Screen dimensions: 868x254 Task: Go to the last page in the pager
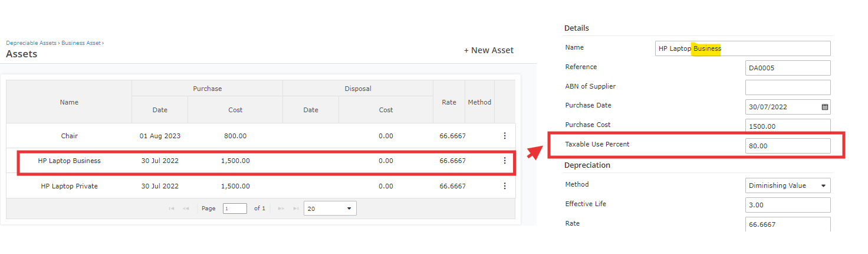[x=296, y=209]
